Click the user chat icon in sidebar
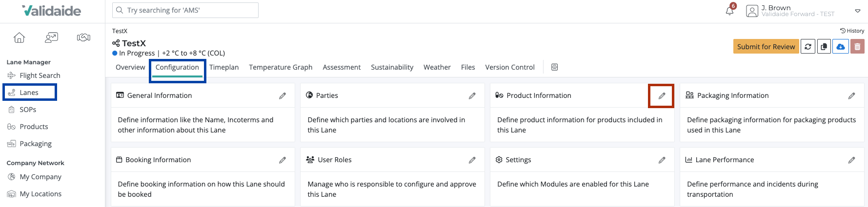 (x=51, y=38)
